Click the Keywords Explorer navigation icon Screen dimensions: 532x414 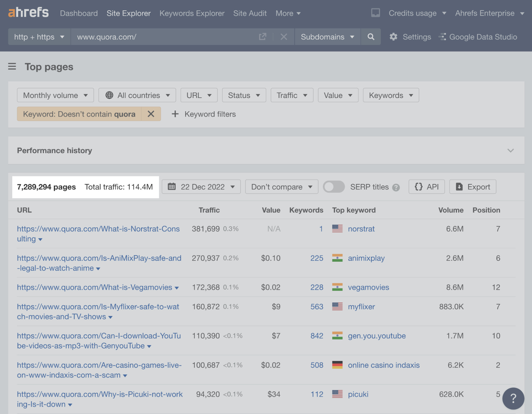(192, 13)
